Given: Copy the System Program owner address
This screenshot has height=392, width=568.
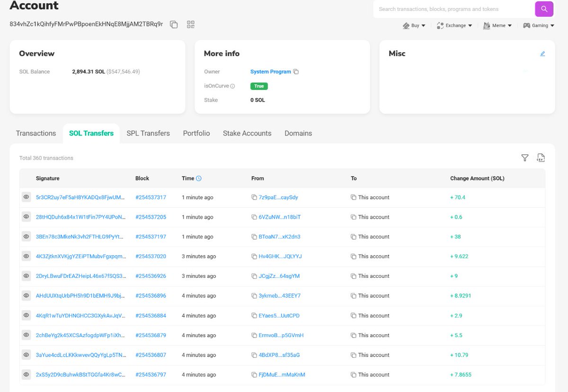Looking at the screenshot, I should pos(296,72).
